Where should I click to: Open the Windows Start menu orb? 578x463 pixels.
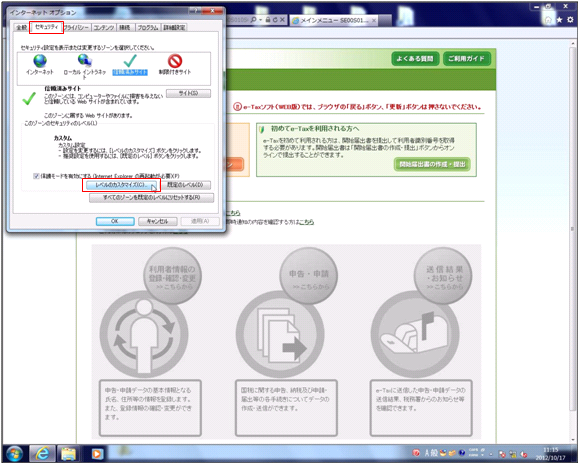[x=14, y=453]
